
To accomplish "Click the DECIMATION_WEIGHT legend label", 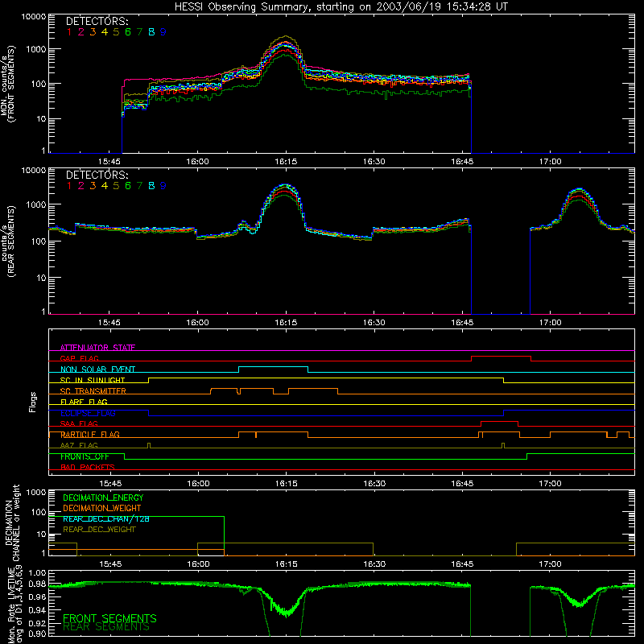I will (102, 508).
